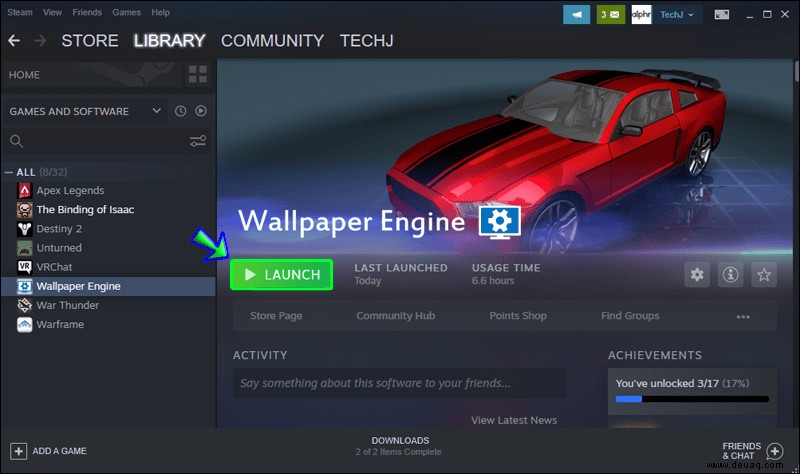Go back with the back arrow
The height and width of the screenshot is (474, 800).
(x=14, y=40)
